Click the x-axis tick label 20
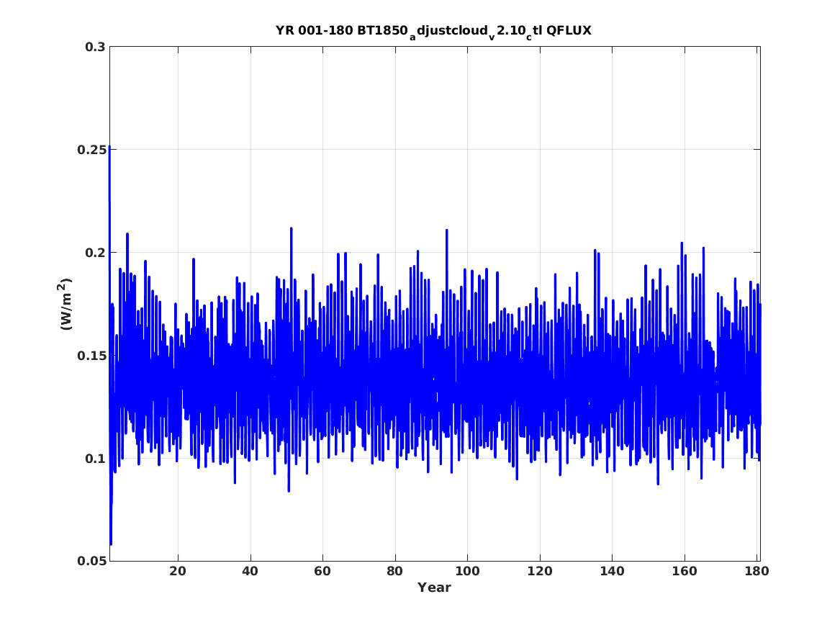The image size is (840, 630). (178, 572)
